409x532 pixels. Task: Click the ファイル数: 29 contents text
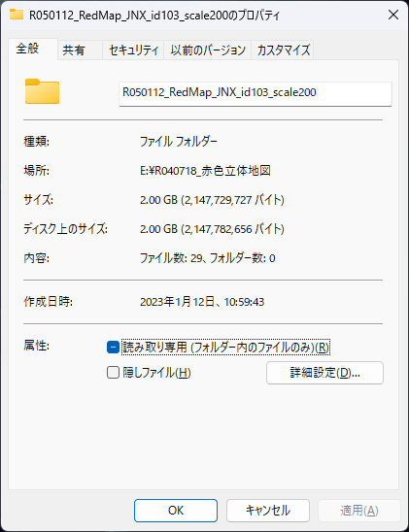pos(207,258)
